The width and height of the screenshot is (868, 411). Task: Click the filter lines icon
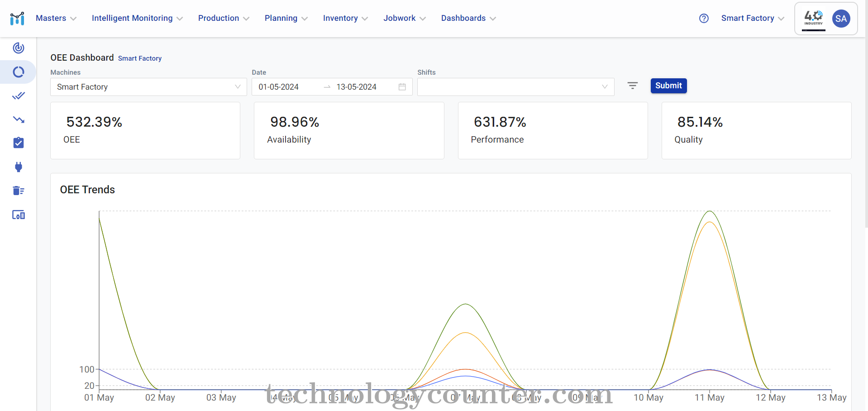pyautogui.click(x=633, y=86)
